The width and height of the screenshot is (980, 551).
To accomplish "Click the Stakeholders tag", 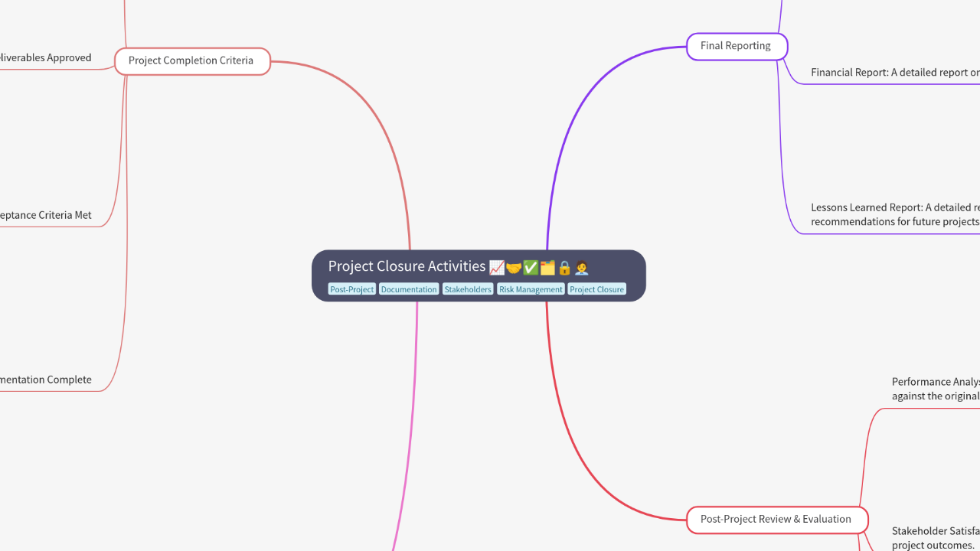I will (468, 289).
